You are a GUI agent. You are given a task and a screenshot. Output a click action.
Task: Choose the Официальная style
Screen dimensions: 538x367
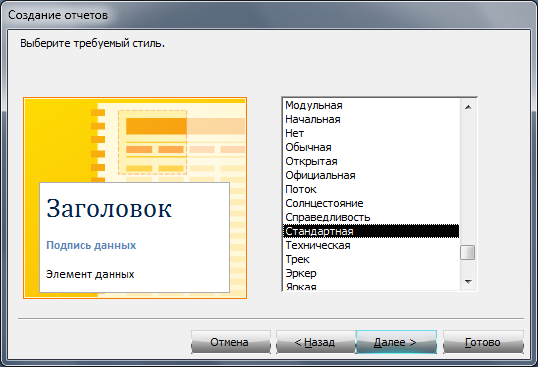(x=371, y=175)
